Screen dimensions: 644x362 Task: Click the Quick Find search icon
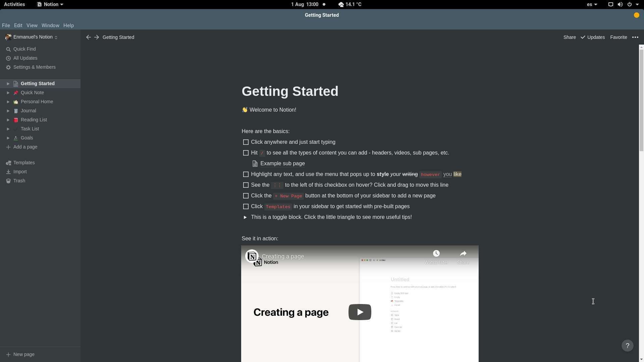8,49
